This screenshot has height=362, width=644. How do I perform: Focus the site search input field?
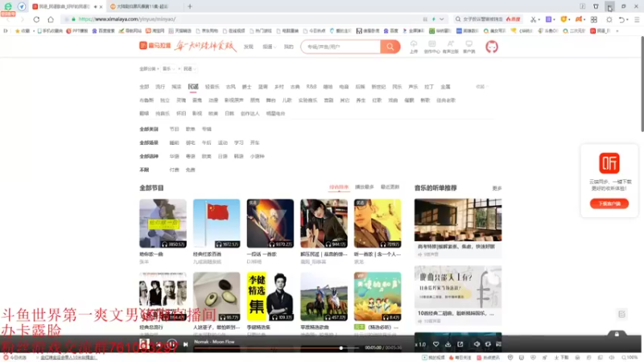pyautogui.click(x=341, y=47)
